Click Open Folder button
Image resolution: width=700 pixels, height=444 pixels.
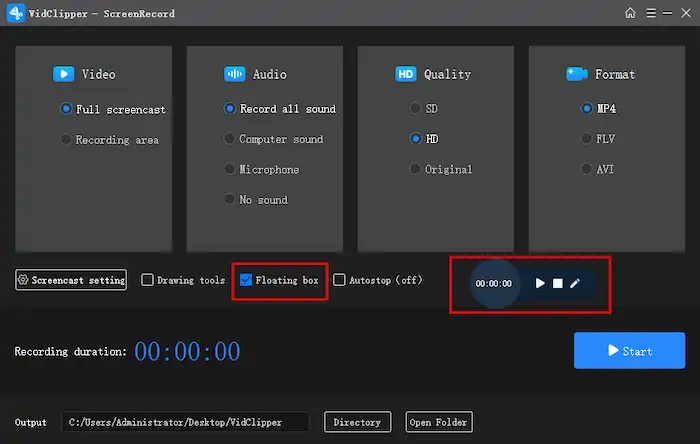(438, 422)
